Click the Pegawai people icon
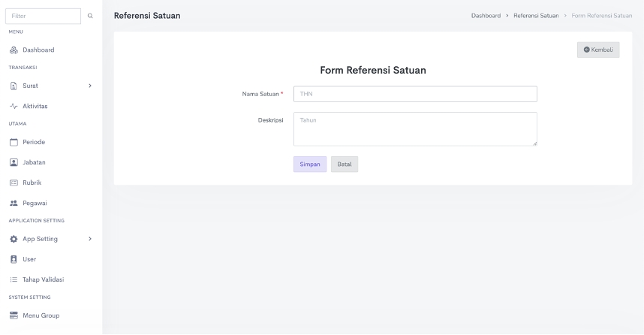644x335 pixels. (14, 203)
